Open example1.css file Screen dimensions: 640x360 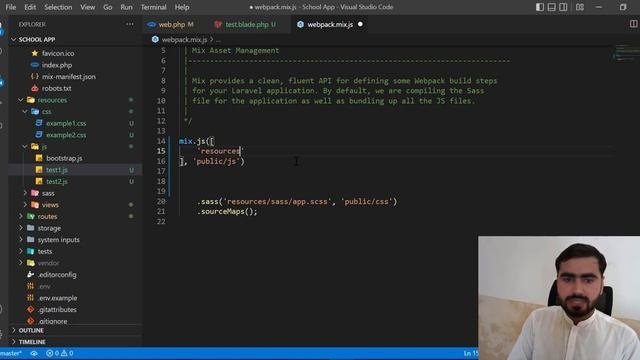(66, 123)
